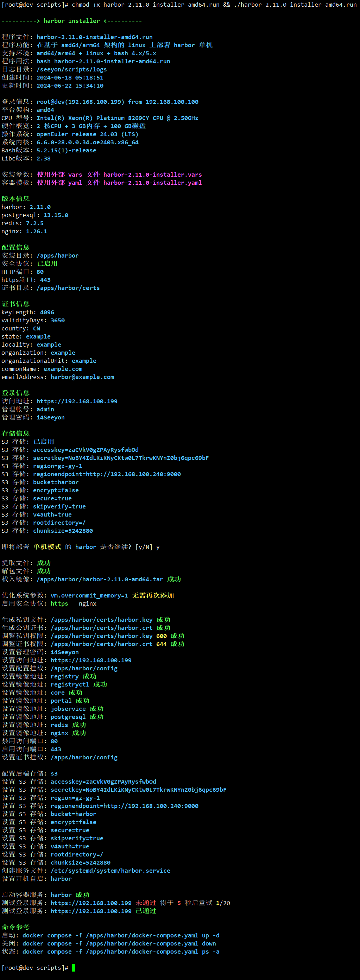
Task: Click the 单机模式 confirmation prompt line
Action: (x=81, y=547)
